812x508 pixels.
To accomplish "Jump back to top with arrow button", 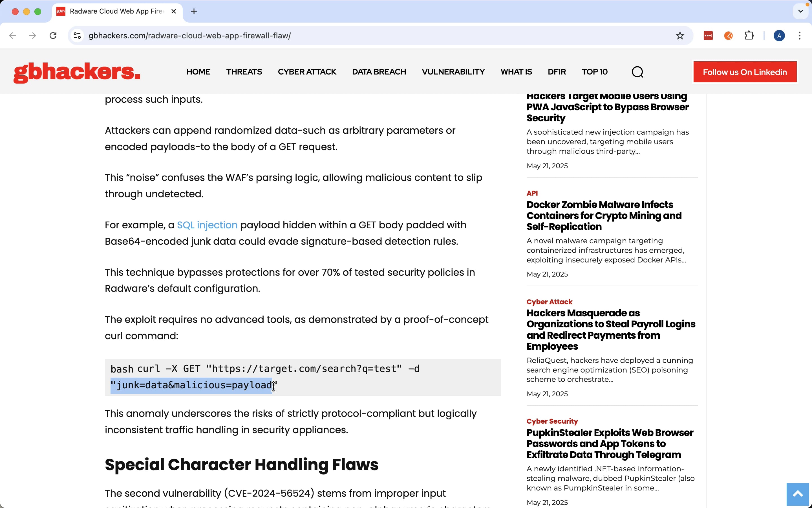I will point(798,494).
